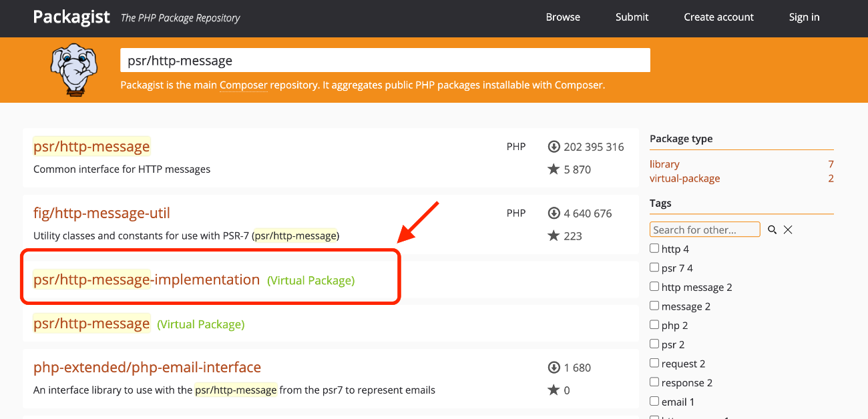Open the fig/http-message-util package link
Screen dimensions: 868x419
pyautogui.click(x=101, y=214)
